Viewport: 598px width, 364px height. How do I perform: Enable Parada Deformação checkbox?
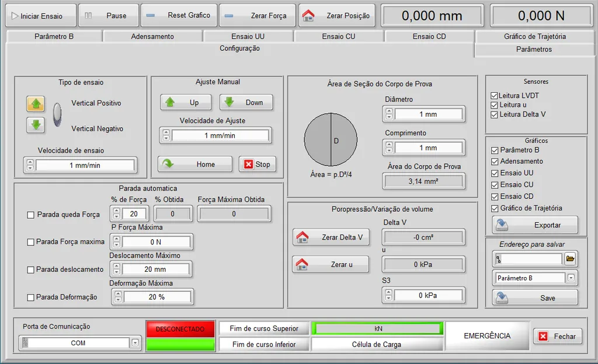click(30, 297)
